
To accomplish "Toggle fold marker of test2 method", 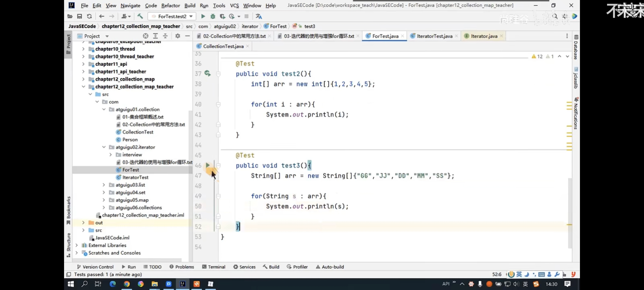I will click(218, 74).
